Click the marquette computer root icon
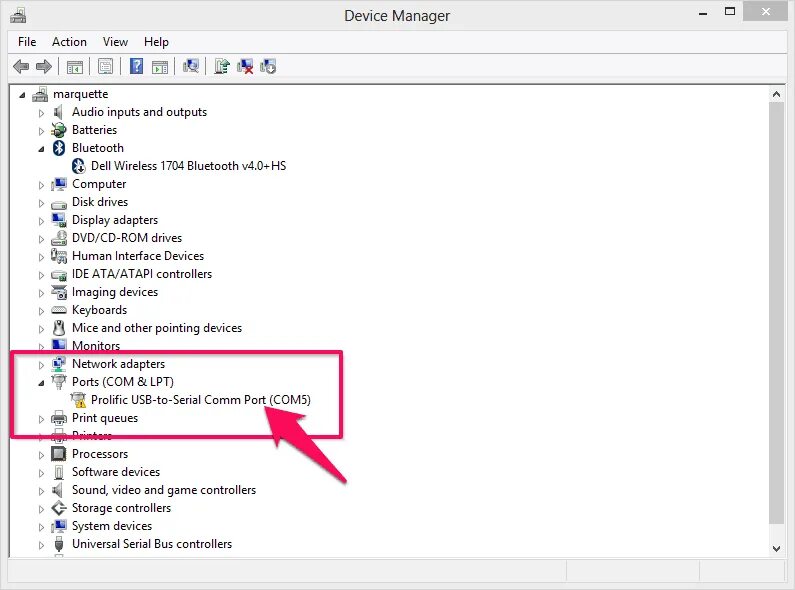The height and width of the screenshot is (590, 795). [40, 94]
